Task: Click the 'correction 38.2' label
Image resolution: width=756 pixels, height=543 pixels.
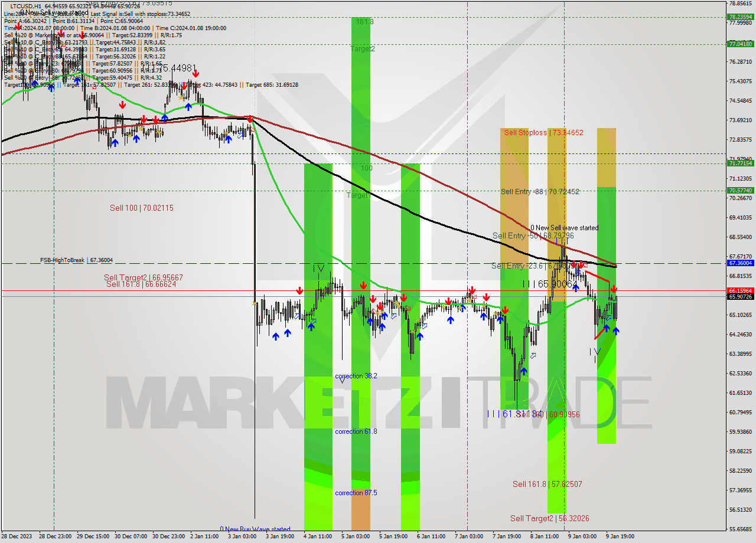Action: pos(356,376)
